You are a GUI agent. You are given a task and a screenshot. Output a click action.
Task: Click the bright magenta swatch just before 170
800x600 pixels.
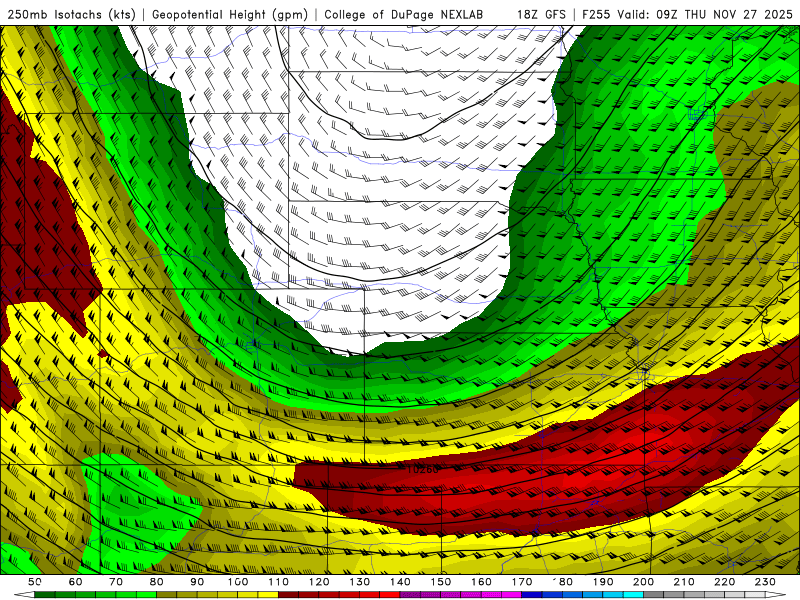(512, 594)
